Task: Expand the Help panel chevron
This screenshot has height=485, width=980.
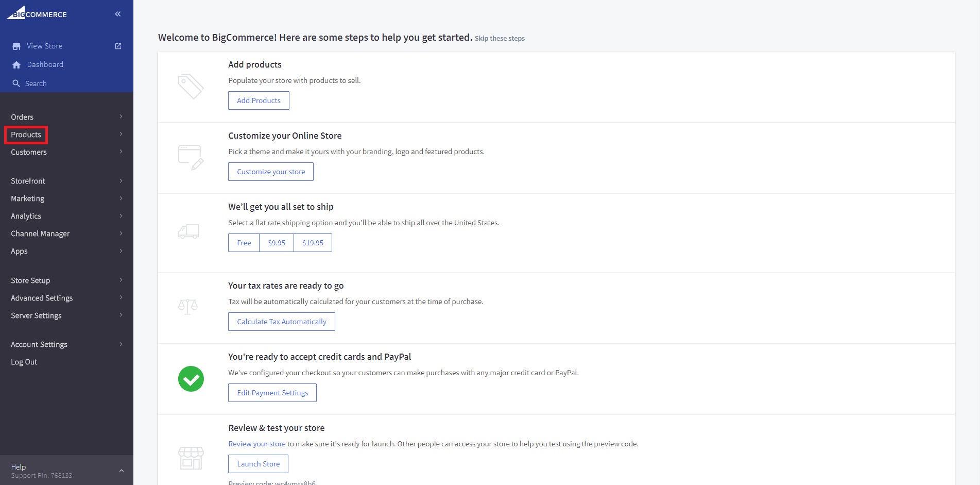Action: click(x=122, y=471)
